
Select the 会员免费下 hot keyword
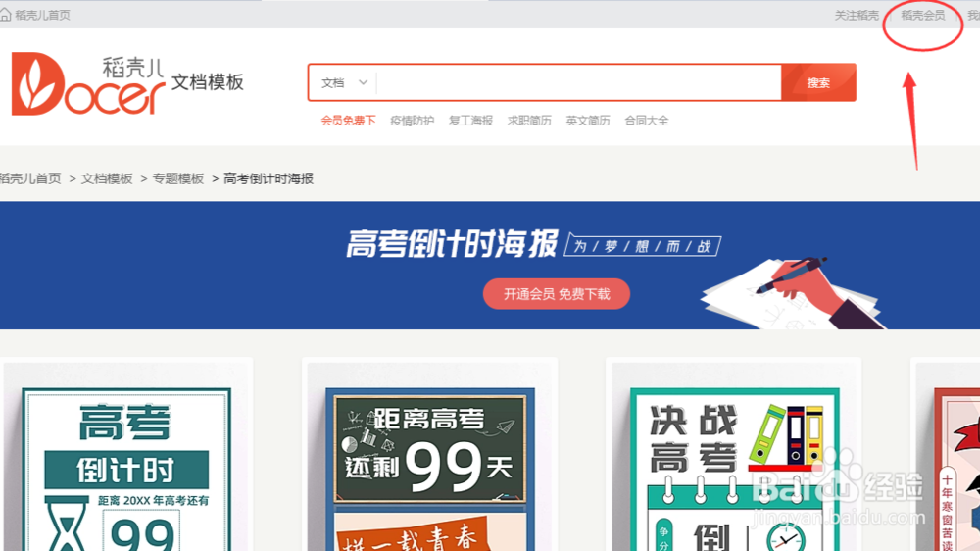(348, 121)
